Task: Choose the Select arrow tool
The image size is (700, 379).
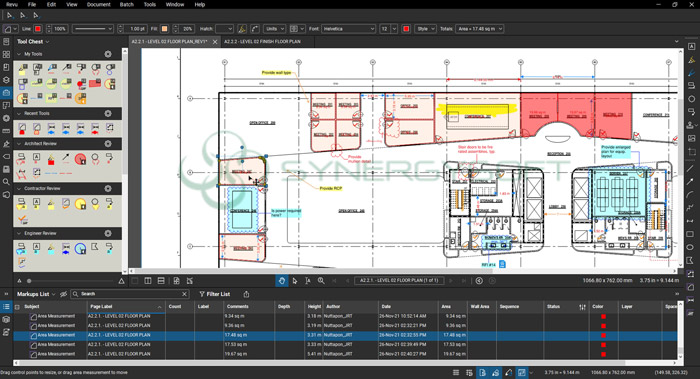Action: [295, 281]
